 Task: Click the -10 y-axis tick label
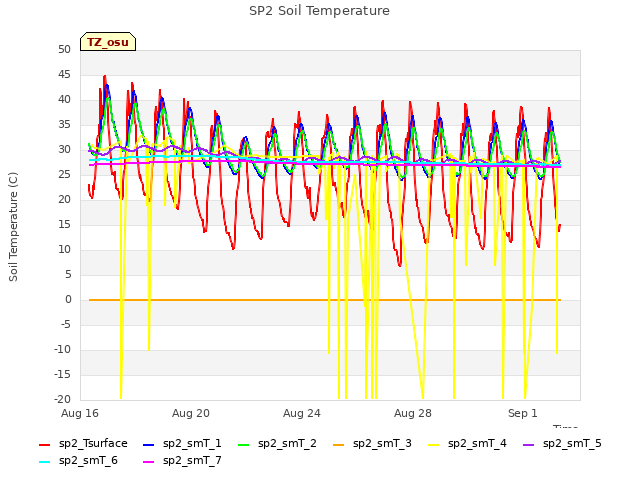tap(62, 350)
